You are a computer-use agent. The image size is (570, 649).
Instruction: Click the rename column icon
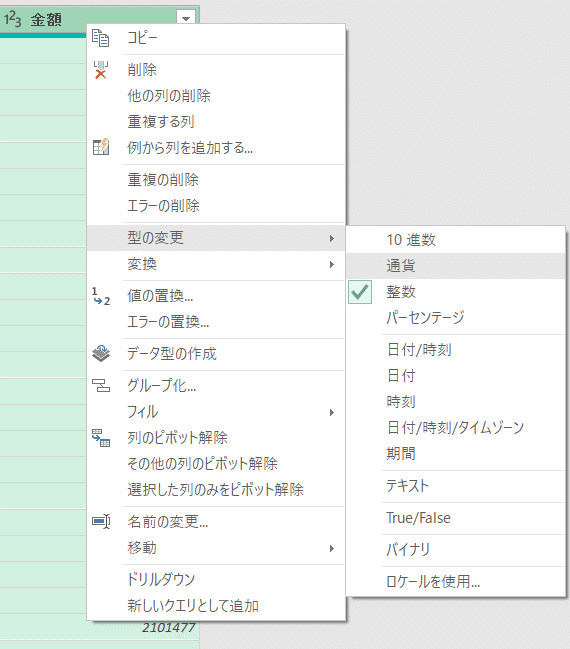click(101, 521)
